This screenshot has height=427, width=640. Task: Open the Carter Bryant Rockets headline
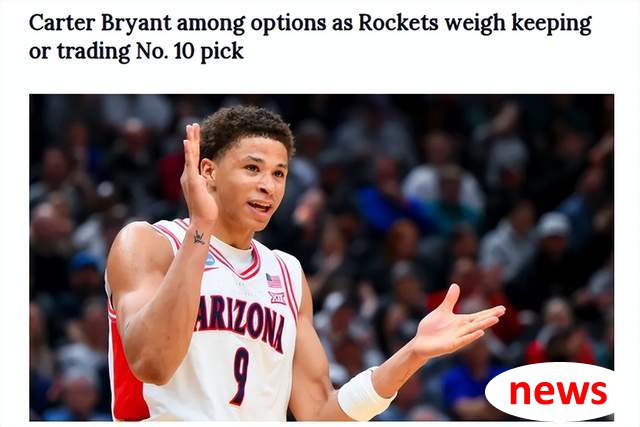pyautogui.click(x=310, y=37)
